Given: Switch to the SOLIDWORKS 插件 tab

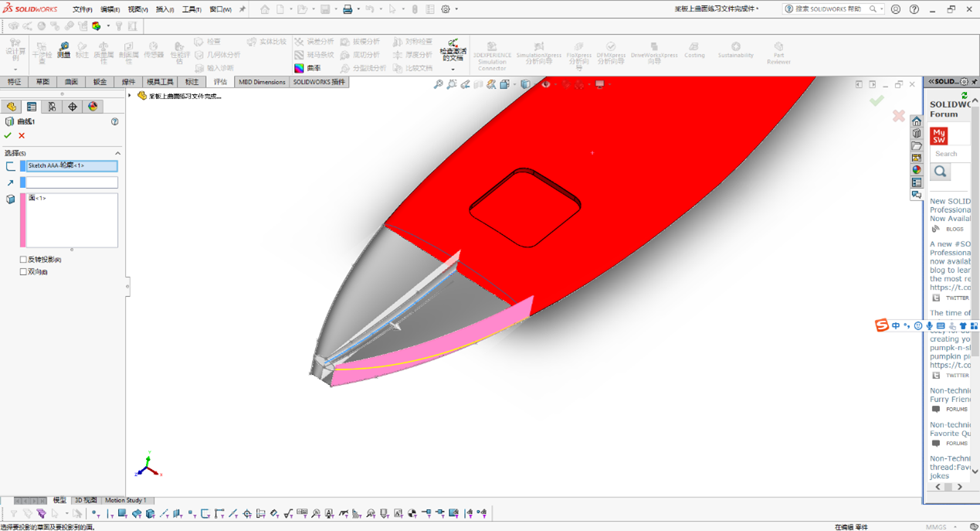Looking at the screenshot, I should pyautogui.click(x=319, y=82).
